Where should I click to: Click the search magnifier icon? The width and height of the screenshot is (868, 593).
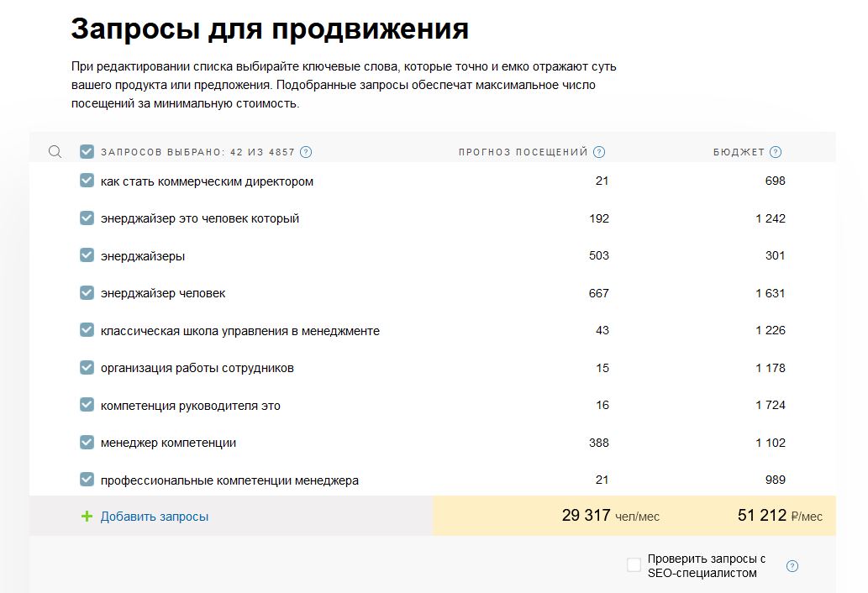coord(55,152)
